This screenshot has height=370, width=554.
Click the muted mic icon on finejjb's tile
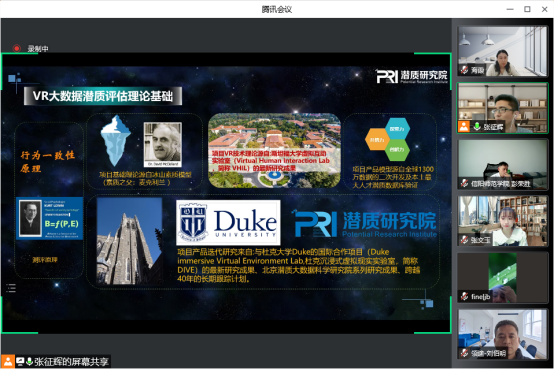click(464, 296)
